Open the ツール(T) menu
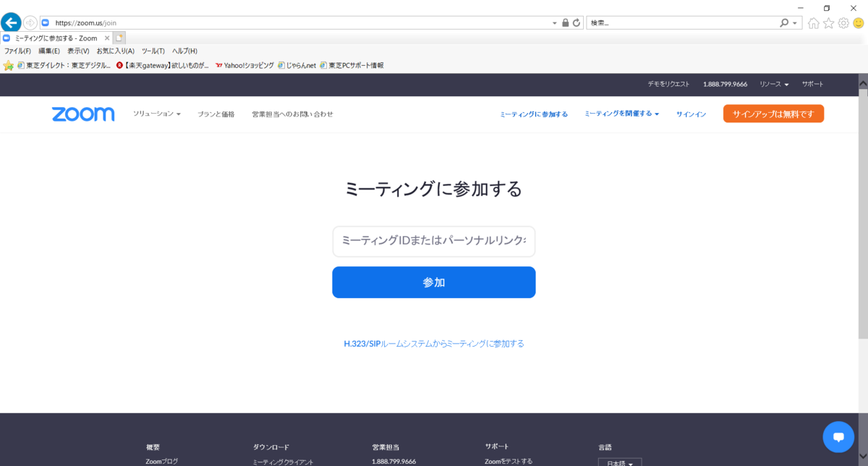The width and height of the screenshot is (868, 466). pos(153,51)
